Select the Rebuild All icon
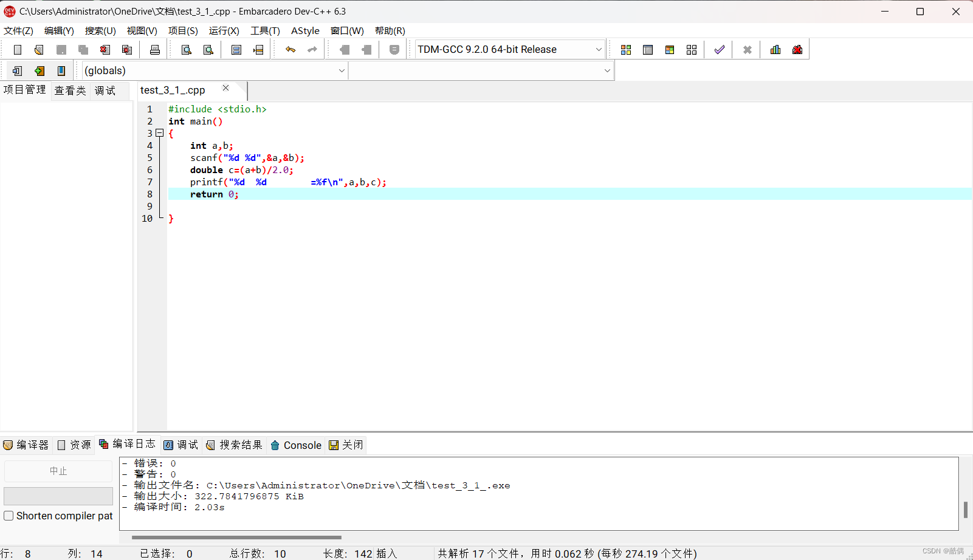Viewport: 973px width, 560px height. (x=691, y=49)
